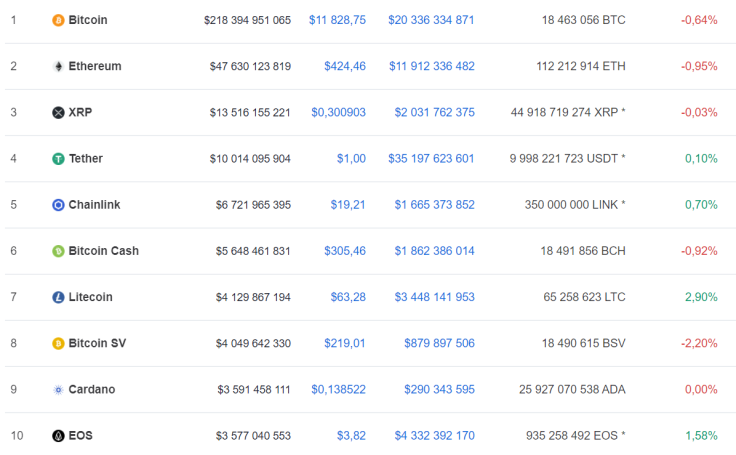The height and width of the screenshot is (455, 736).
Task: Click Bitcoin Cash price $305,46
Action: [x=345, y=251]
